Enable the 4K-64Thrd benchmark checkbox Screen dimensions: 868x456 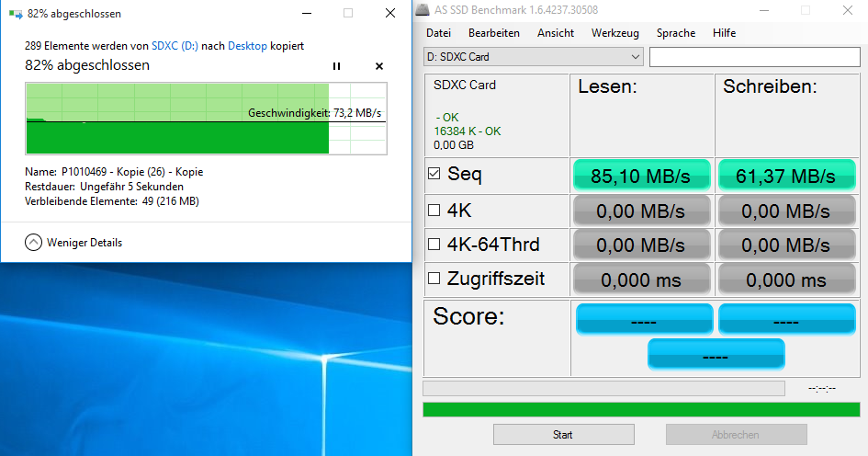[434, 245]
